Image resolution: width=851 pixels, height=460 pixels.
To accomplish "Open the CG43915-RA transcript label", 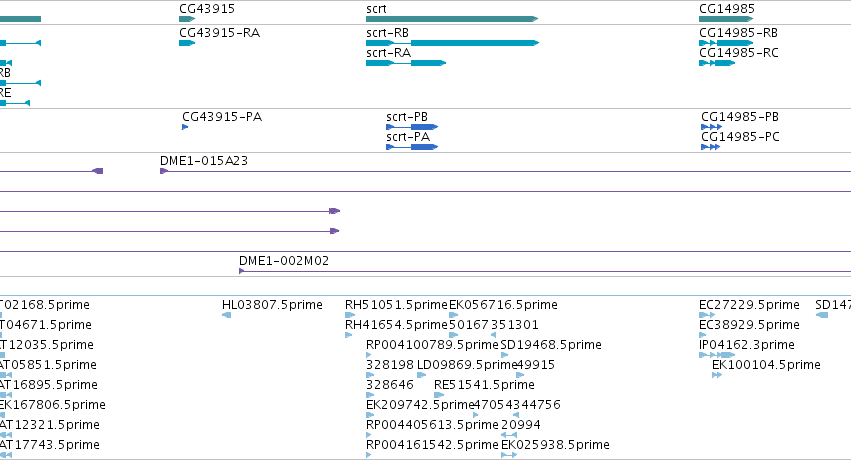I will tap(220, 33).
